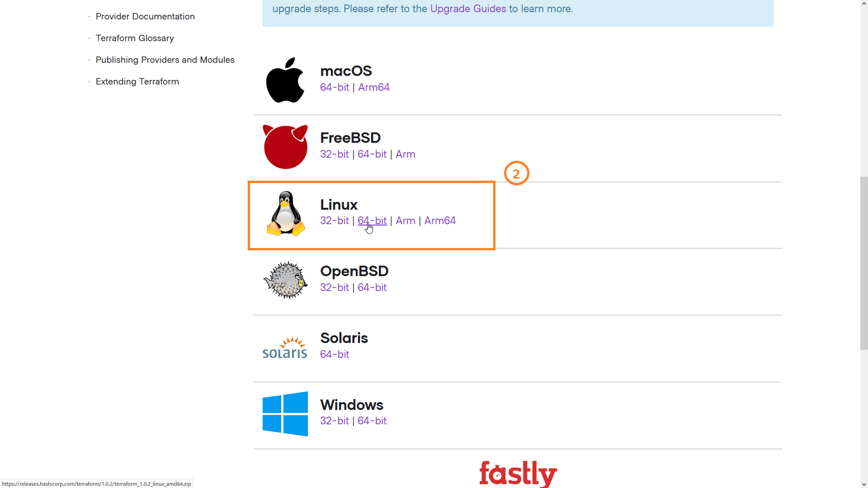
Task: Click the scrollbar down arrow
Action: (864, 484)
